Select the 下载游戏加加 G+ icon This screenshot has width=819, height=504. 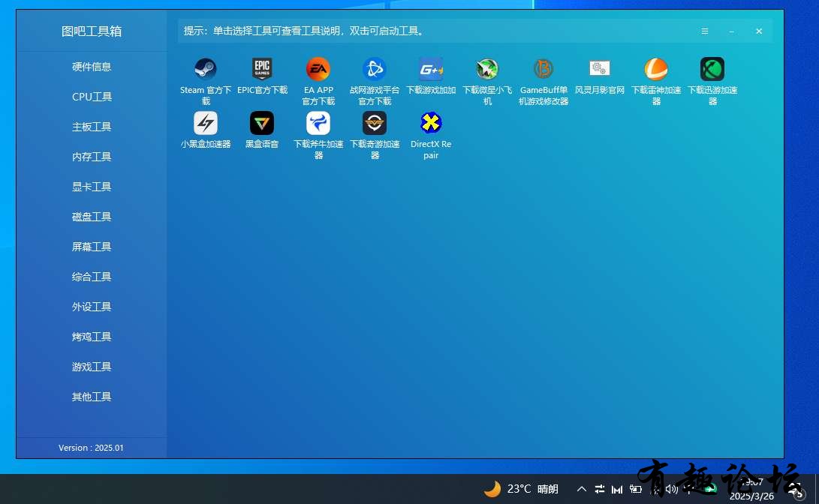point(431,68)
